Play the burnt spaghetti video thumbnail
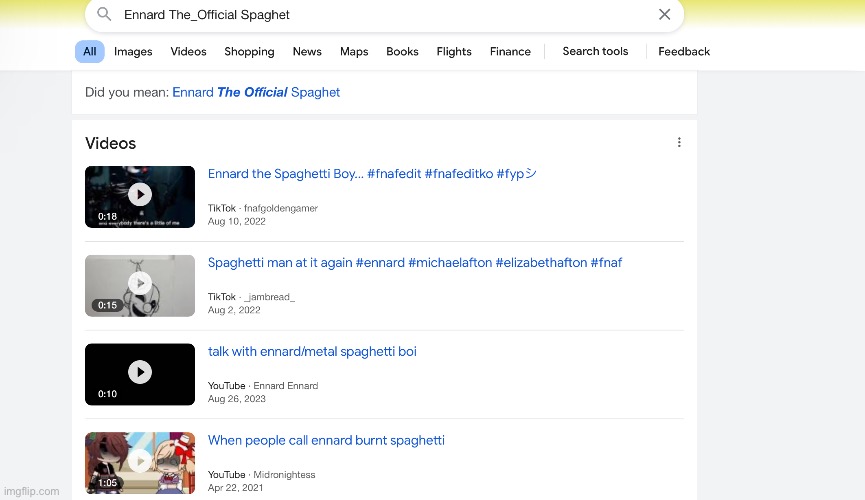865x500 pixels. pos(140,461)
